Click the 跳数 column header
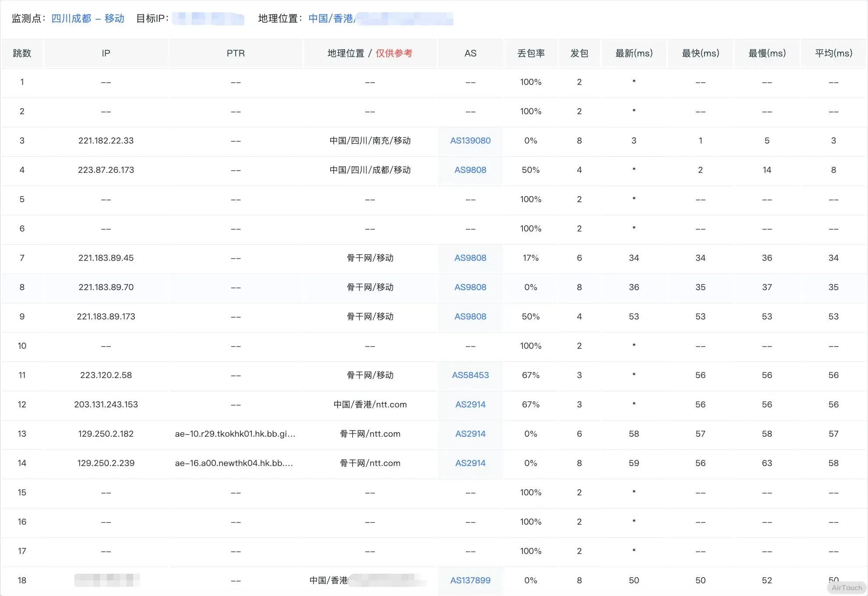 pyautogui.click(x=22, y=53)
